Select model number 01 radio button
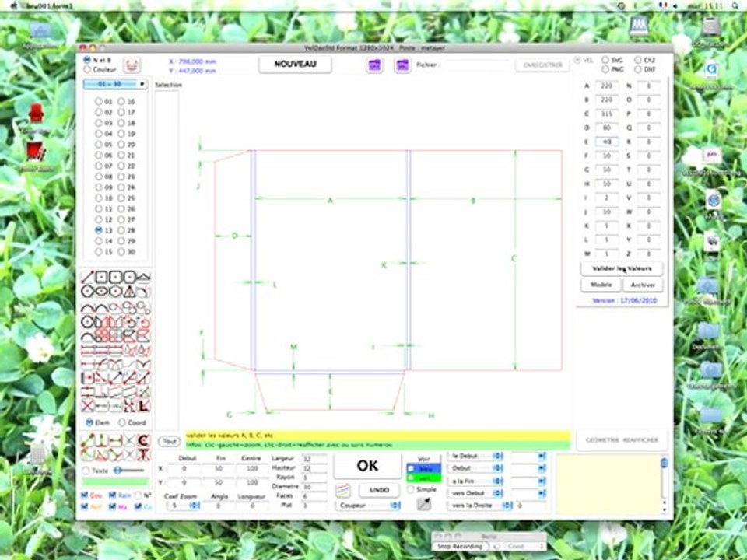747x560 pixels. [x=99, y=101]
